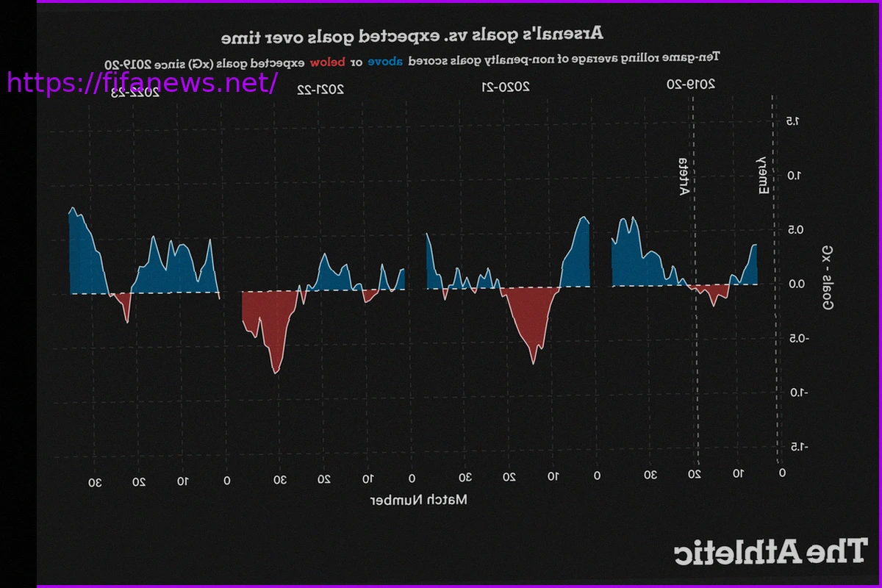Click the small red dip in the 2019-20 panel
The width and height of the screenshot is (882, 588).
[x=711, y=293]
